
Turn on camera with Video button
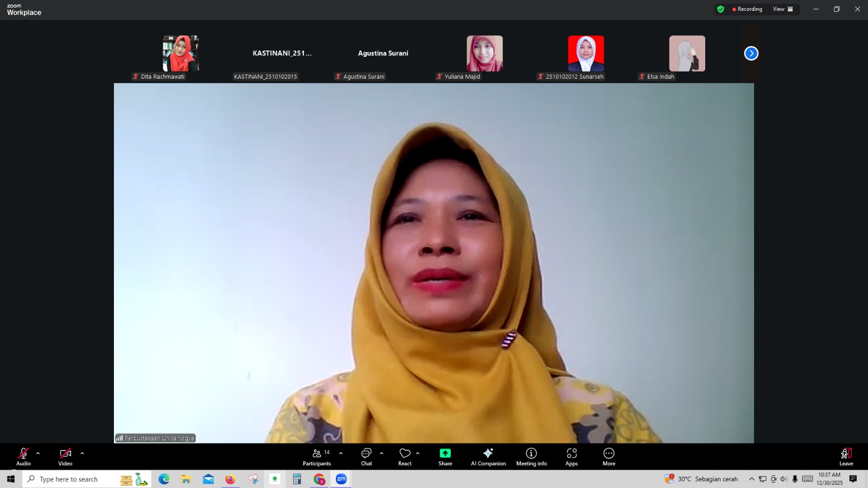65,456
